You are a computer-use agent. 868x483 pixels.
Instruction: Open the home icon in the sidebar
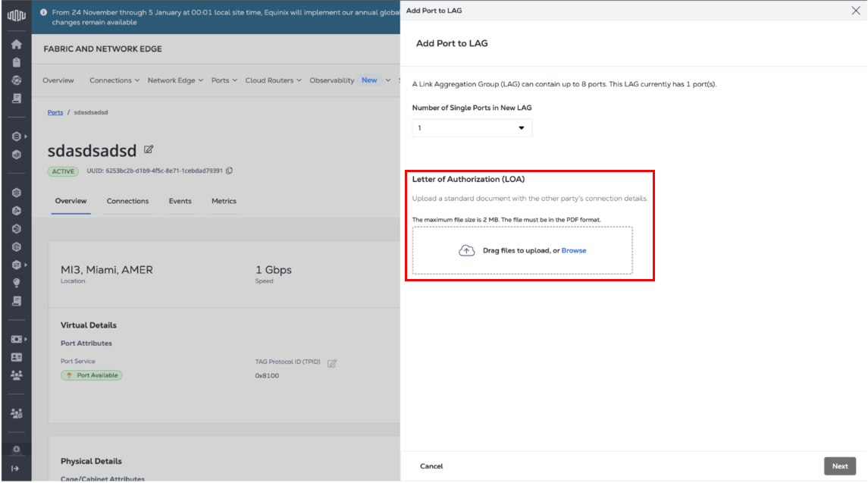(x=16, y=44)
